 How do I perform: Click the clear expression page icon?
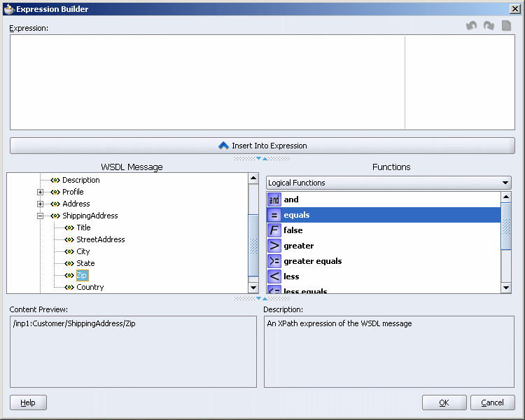(507, 25)
